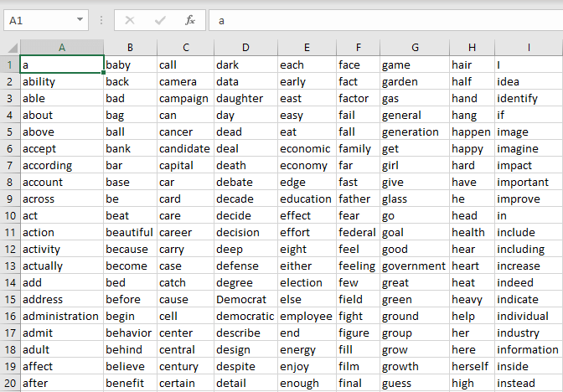Click cell containing 'because'
The height and width of the screenshot is (392, 563).
pyautogui.click(x=131, y=249)
